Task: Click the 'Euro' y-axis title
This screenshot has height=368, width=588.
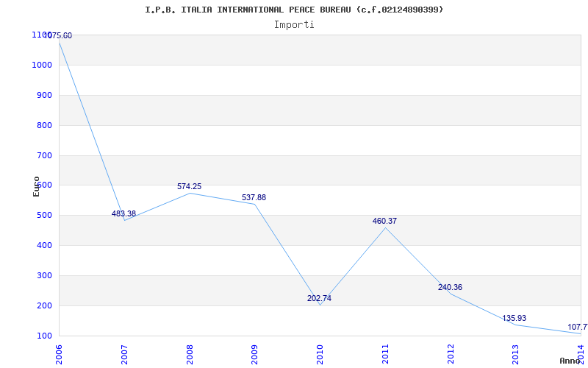Action: (36, 187)
